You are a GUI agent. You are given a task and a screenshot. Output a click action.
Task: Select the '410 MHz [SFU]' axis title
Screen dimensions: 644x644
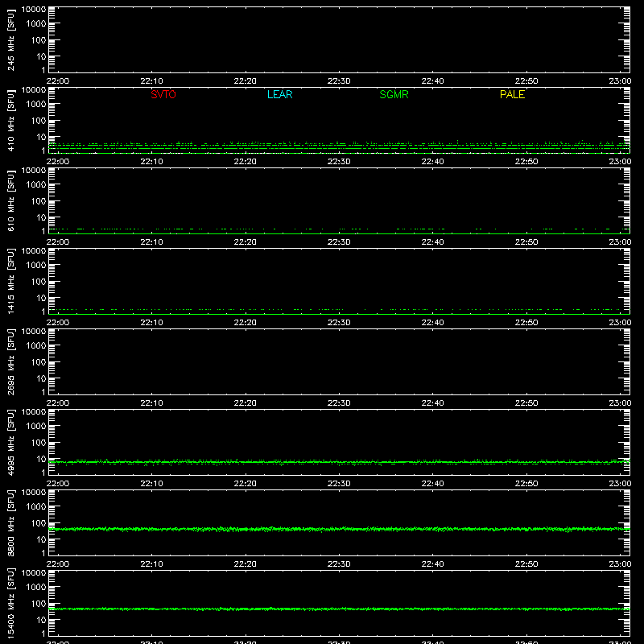[x=11, y=121]
